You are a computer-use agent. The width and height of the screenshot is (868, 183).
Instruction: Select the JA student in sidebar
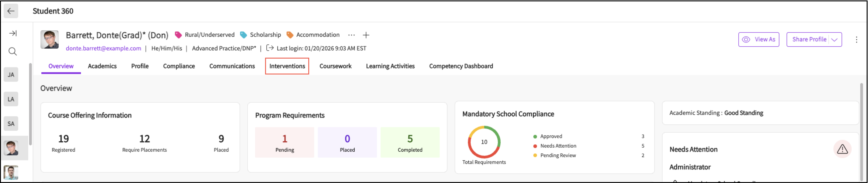click(11, 75)
